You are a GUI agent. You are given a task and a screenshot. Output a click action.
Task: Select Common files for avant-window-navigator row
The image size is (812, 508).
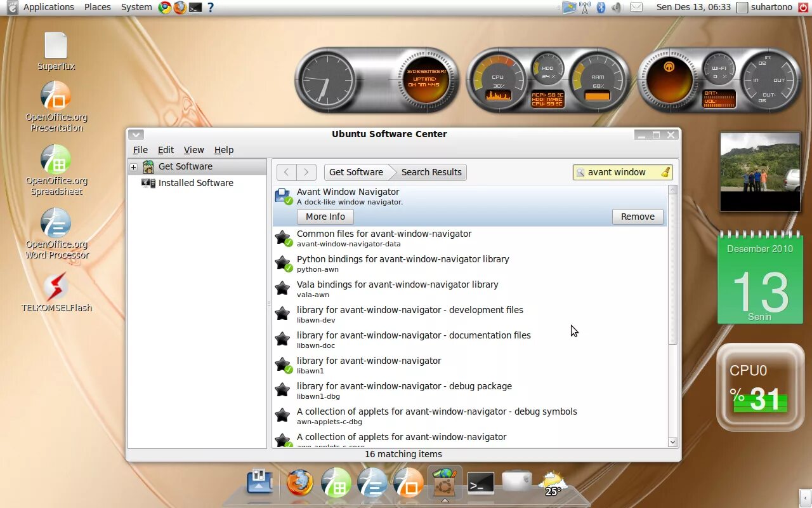(x=469, y=238)
